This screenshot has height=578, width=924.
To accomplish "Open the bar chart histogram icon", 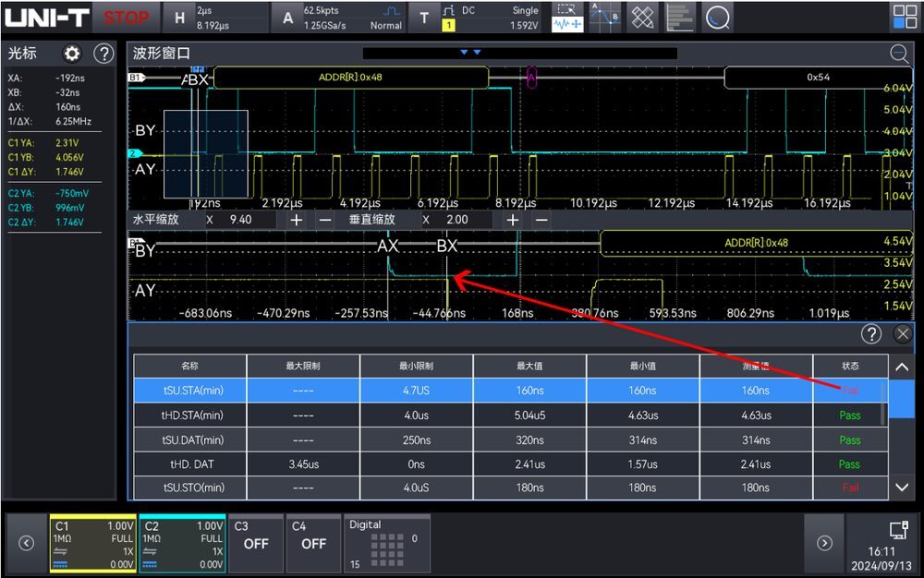I will 679,17.
